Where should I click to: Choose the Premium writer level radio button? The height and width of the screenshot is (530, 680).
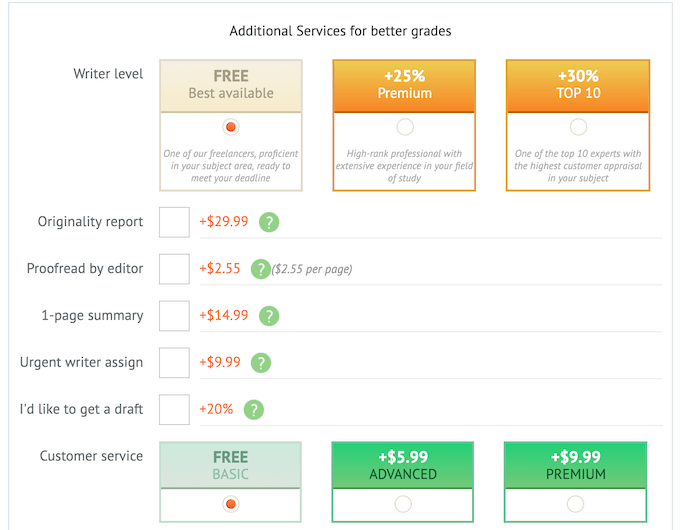[404, 127]
